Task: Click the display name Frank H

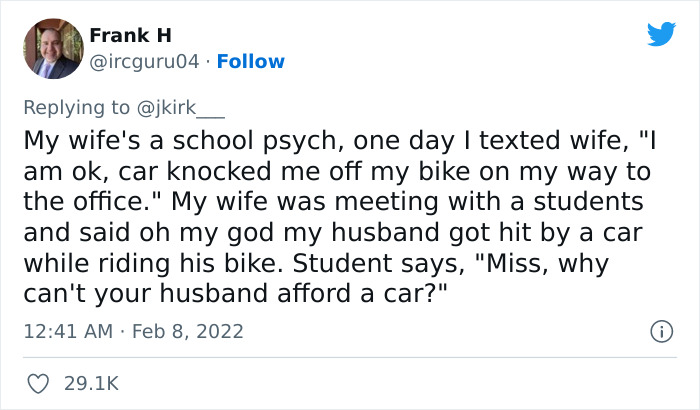Action: 130,36
